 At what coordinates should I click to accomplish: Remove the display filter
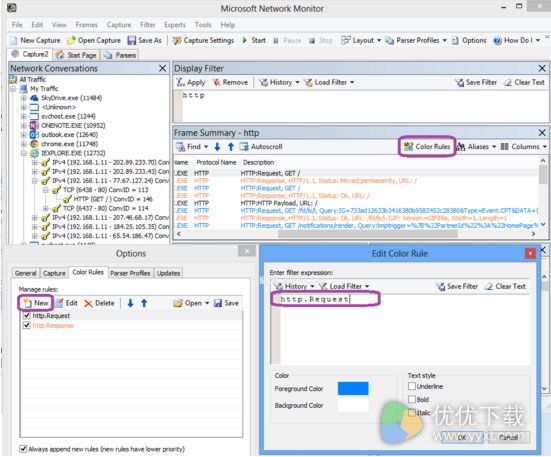tap(230, 82)
